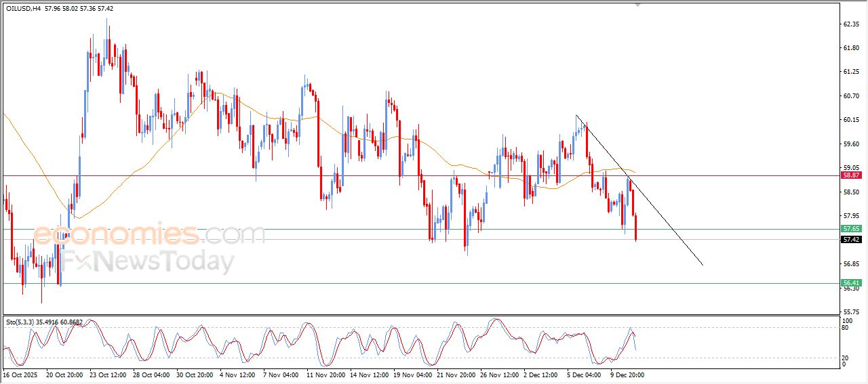The width and height of the screenshot is (868, 384).
Task: Click the black 57.42 current price tag
Action: [x=851, y=240]
